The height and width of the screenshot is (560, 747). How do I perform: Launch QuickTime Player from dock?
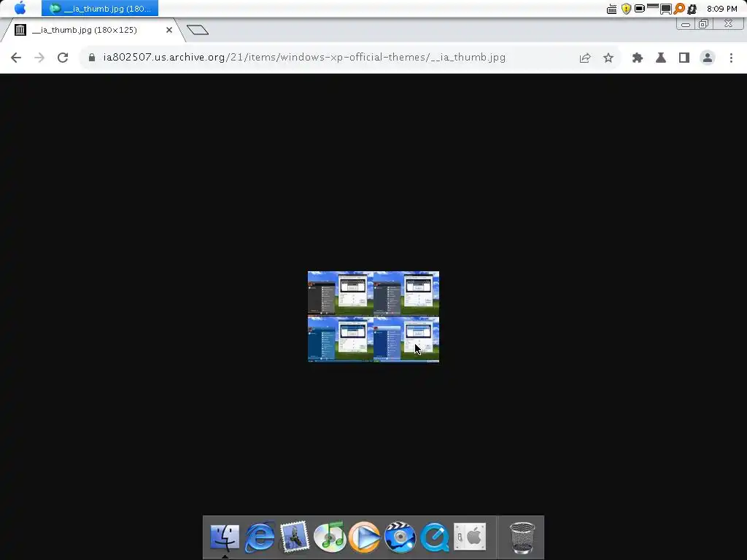435,537
